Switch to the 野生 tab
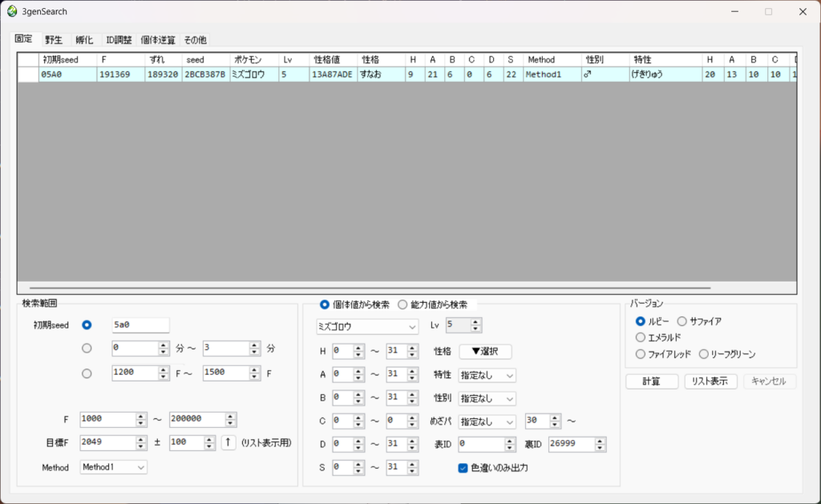The height and width of the screenshot is (504, 821). click(54, 38)
